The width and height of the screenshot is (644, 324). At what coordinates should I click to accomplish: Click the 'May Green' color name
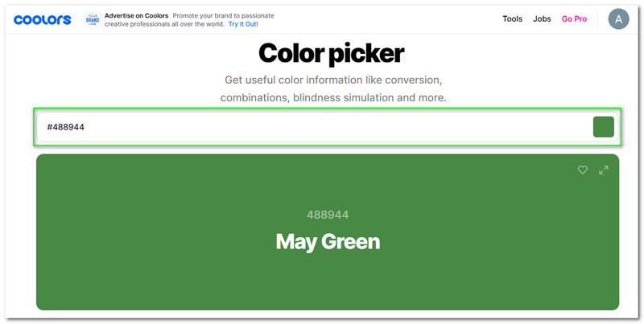tap(328, 241)
